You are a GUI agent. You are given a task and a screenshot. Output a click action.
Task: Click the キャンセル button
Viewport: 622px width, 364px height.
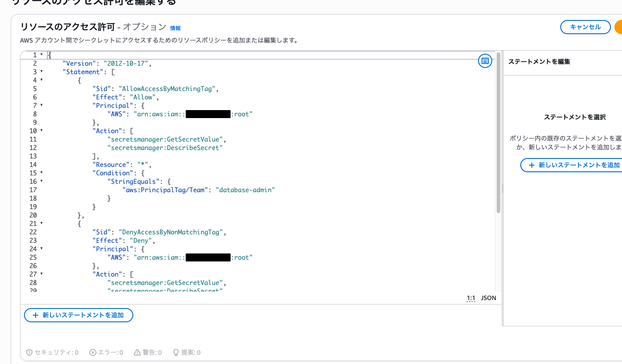pos(585,27)
